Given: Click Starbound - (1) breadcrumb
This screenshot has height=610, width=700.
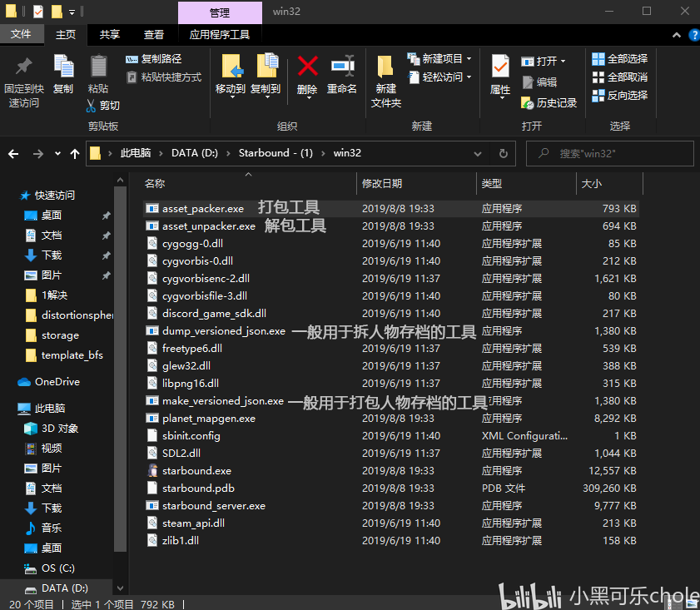Looking at the screenshot, I should [276, 153].
